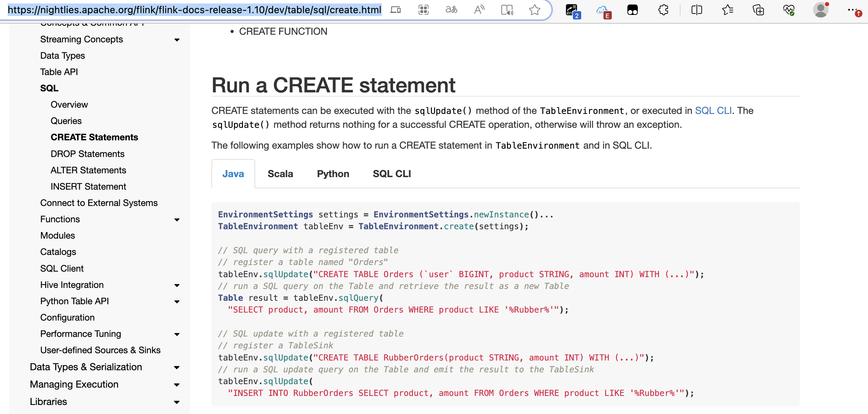Viewport: 868px width, 414px height.
Task: Expand Libraries section arrow
Action: click(177, 402)
